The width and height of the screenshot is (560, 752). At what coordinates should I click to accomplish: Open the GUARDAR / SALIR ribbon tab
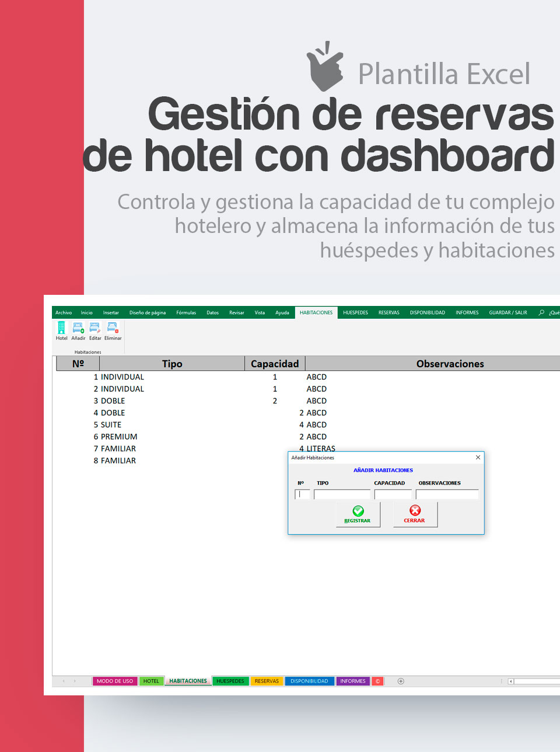pyautogui.click(x=508, y=312)
